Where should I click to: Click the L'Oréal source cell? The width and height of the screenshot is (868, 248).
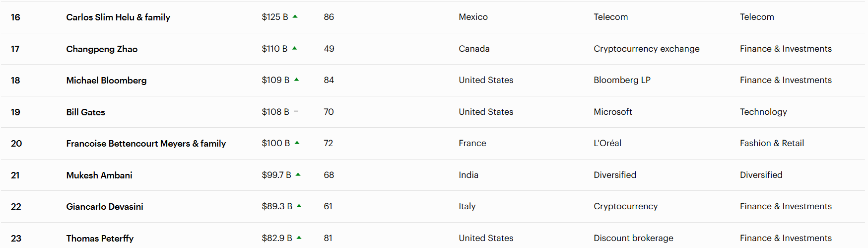pos(607,143)
